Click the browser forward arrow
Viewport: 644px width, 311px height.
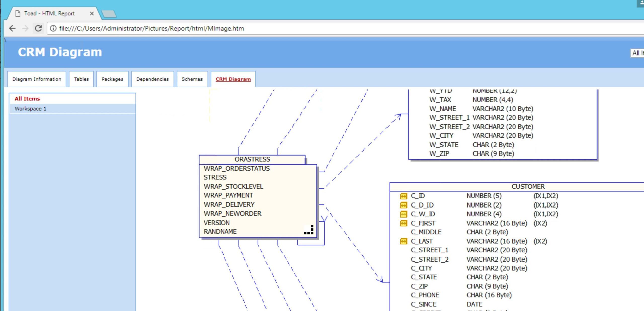pos(25,28)
